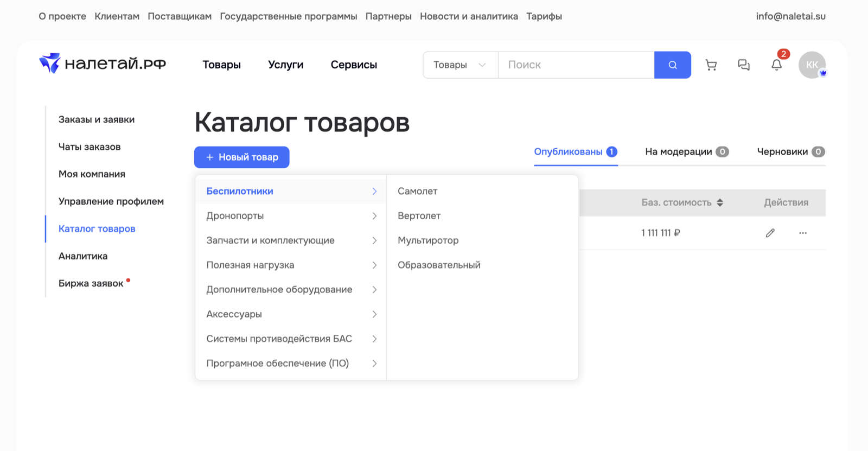Select Системы противодействия БАС category
868x451 pixels.
pos(291,339)
